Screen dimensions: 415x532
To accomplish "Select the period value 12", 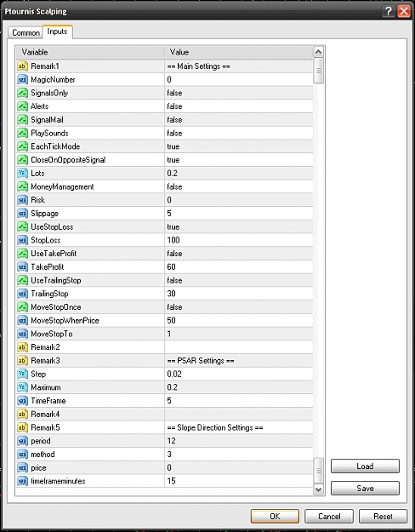I will pyautogui.click(x=171, y=441).
